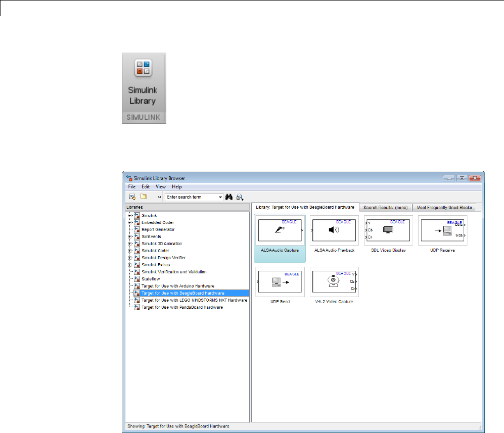Select the V4L2 Video Capture block
Viewport: 504px width, 433px height.
point(334,282)
